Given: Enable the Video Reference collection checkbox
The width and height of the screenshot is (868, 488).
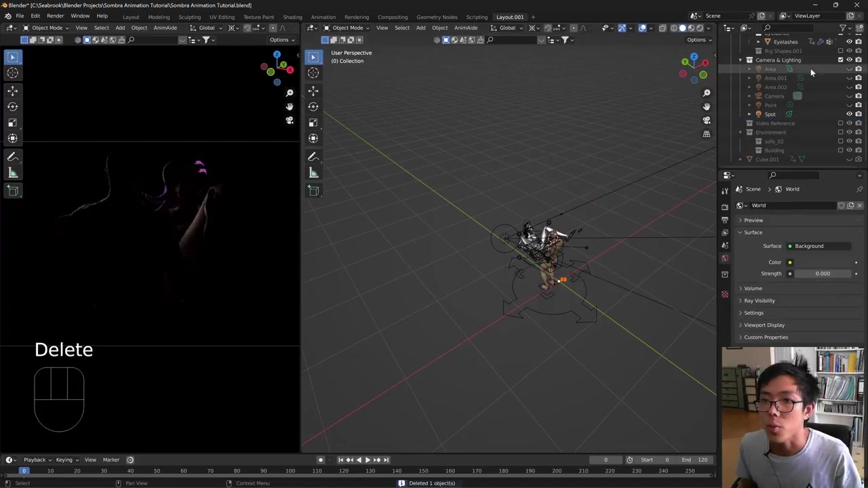Looking at the screenshot, I should (x=840, y=123).
